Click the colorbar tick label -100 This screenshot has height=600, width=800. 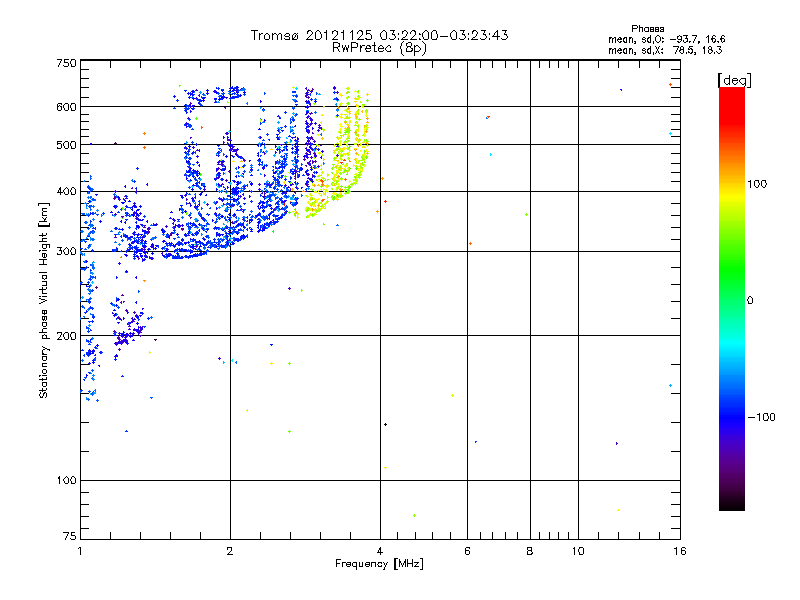coord(761,417)
